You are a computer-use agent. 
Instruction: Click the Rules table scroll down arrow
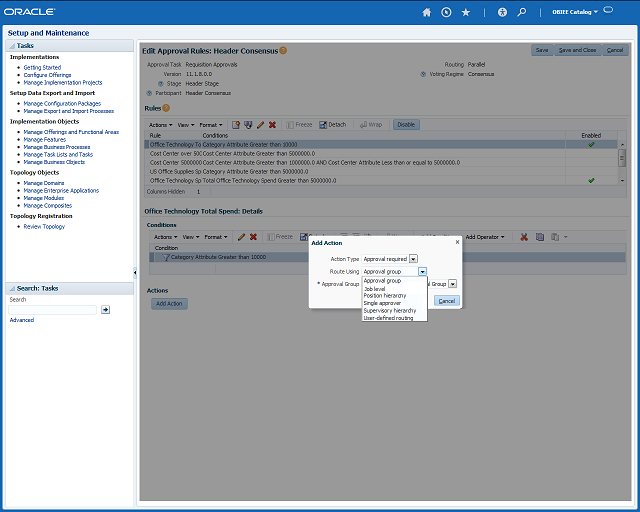622,180
